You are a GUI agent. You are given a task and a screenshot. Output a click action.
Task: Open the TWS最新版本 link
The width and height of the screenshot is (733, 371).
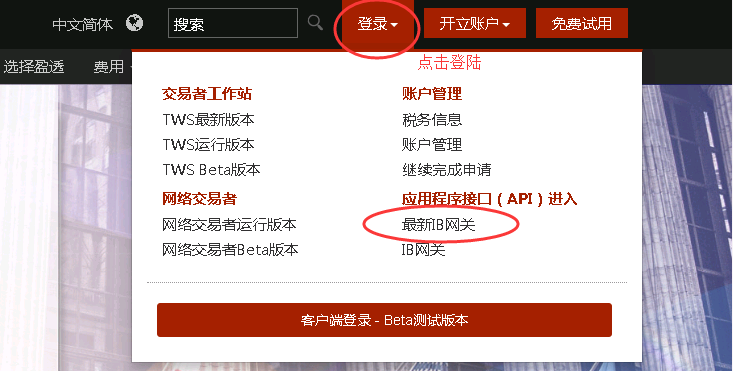pos(208,120)
